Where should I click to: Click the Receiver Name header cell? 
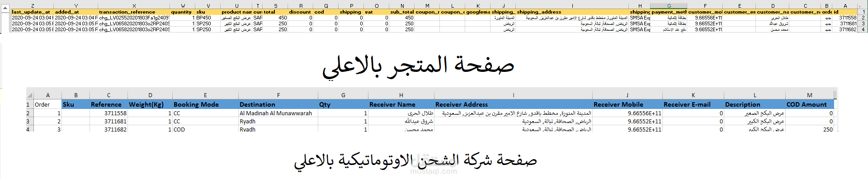tap(401, 104)
